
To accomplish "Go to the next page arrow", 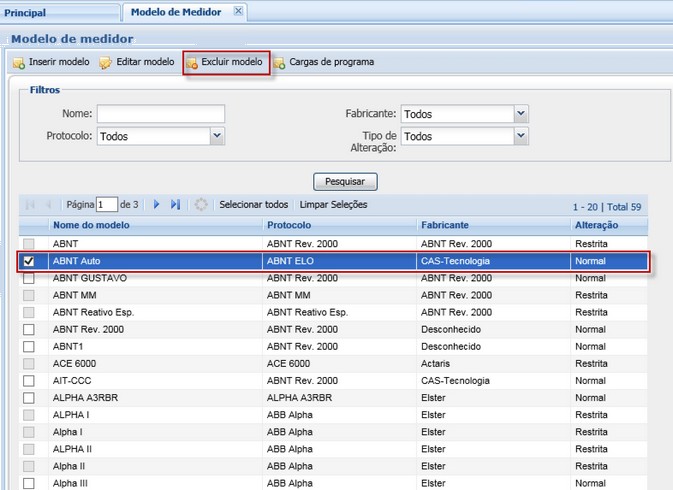I will (157, 204).
